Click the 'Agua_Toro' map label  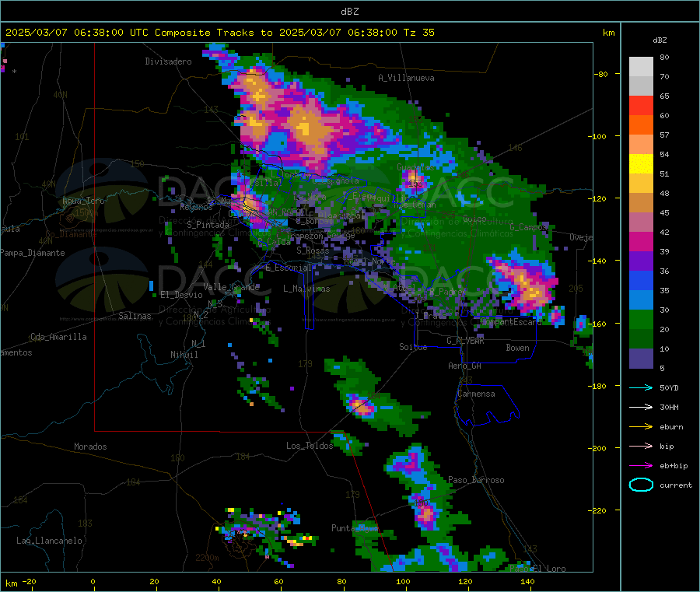[83, 201]
